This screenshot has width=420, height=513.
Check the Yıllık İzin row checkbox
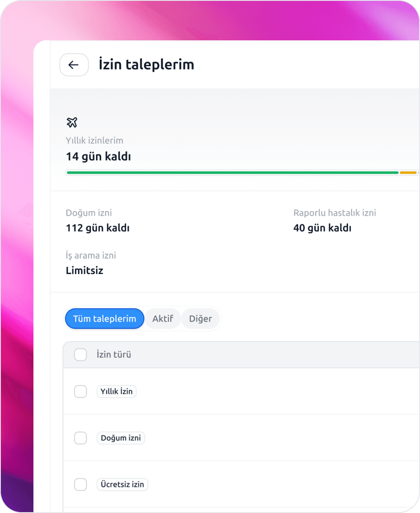81,391
